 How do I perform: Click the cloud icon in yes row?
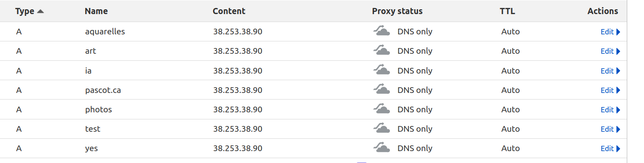[x=382, y=147]
